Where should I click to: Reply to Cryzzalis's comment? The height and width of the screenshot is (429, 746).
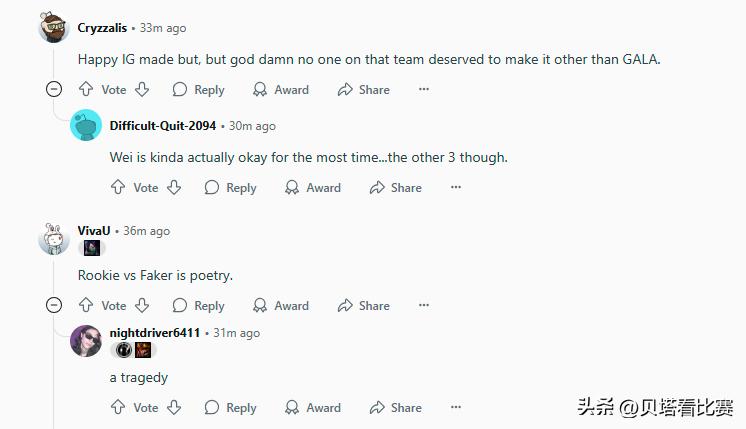click(198, 90)
